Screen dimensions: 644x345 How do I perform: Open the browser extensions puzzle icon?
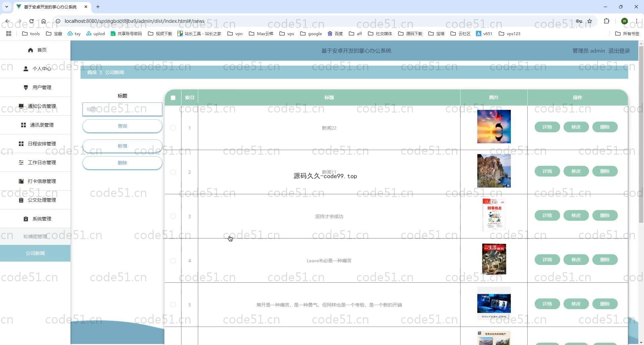click(606, 21)
